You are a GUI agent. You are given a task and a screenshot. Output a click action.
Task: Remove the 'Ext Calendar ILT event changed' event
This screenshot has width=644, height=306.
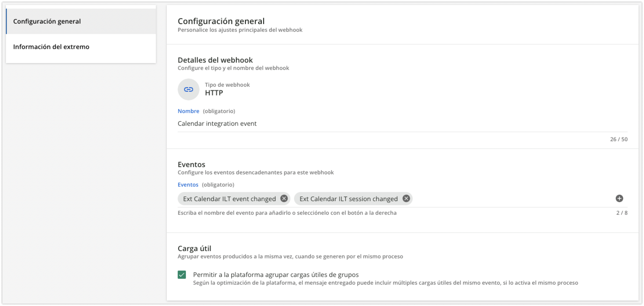point(284,198)
